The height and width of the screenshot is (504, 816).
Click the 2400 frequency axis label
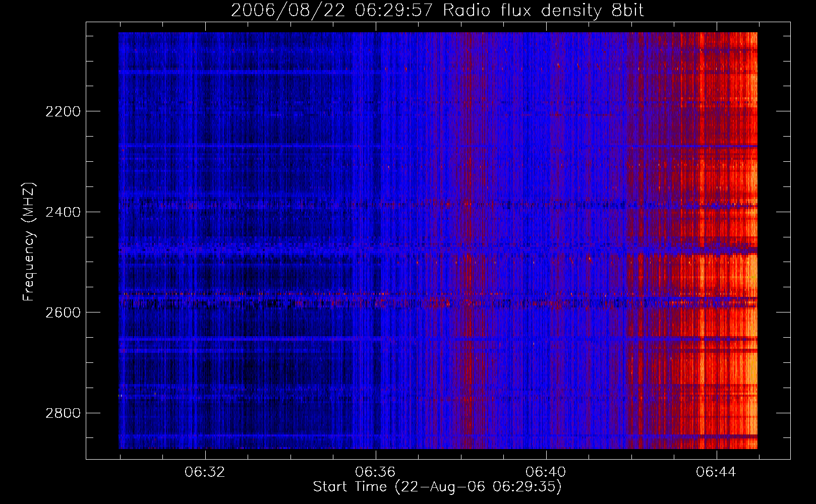[63, 212]
